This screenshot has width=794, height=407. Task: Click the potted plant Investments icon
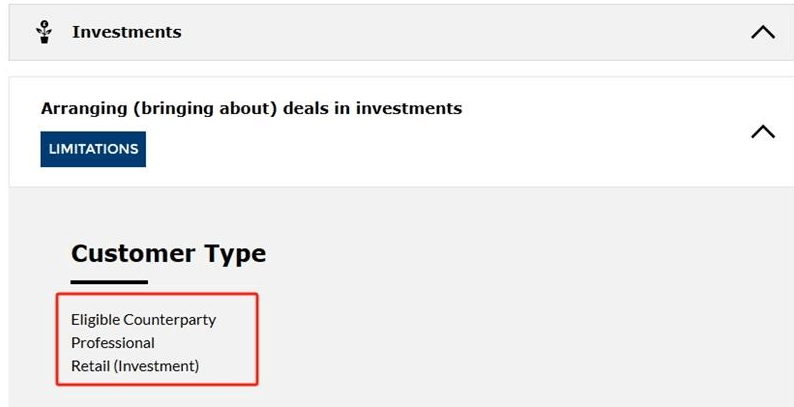click(x=44, y=32)
